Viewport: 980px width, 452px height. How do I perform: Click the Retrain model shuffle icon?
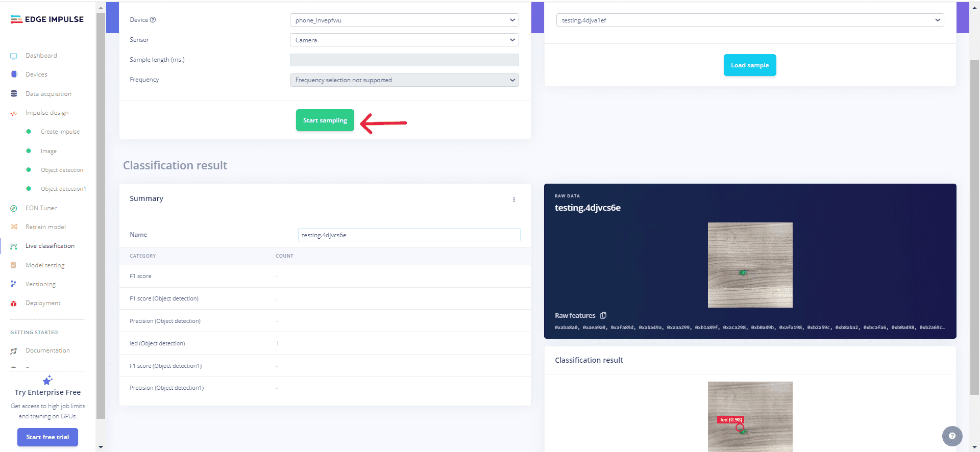click(x=14, y=227)
